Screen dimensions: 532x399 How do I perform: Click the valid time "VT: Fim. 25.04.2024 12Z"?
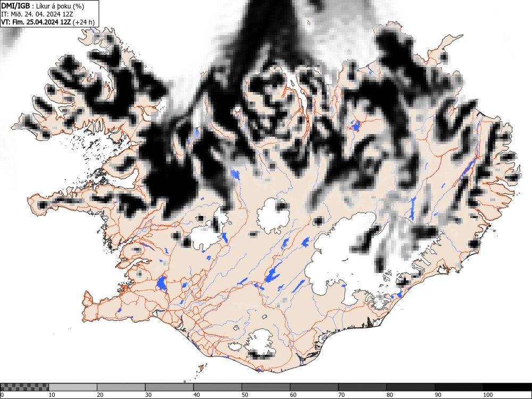coord(36,22)
